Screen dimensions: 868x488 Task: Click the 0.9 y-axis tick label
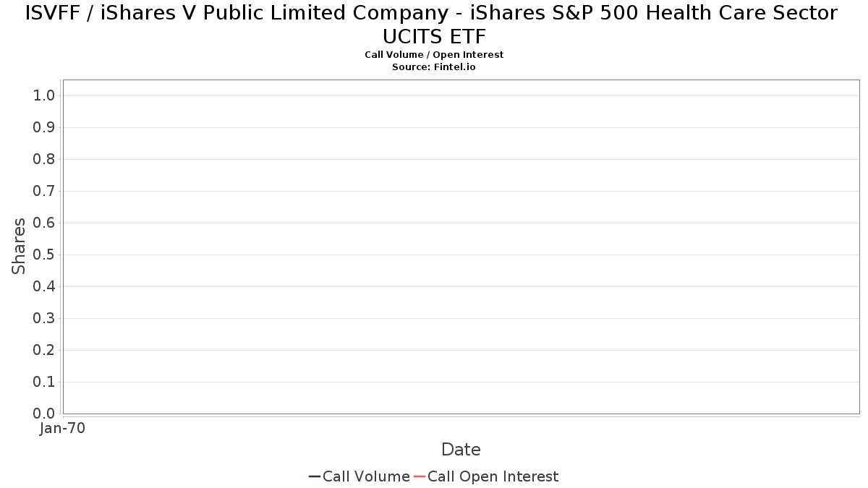coord(44,128)
